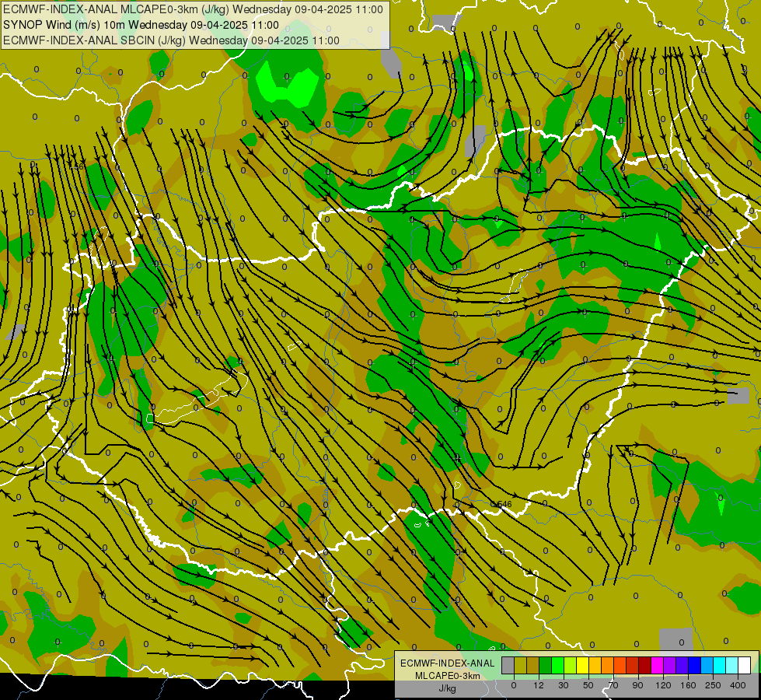Click the indigo swatch left of tick 160
This screenshot has width=761, height=700.
tap(682, 666)
